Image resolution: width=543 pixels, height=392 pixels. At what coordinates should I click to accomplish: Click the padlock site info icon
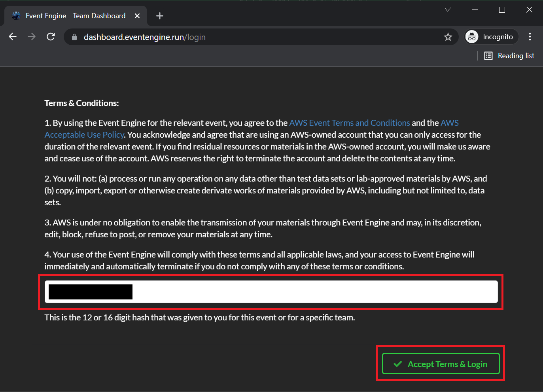click(74, 37)
